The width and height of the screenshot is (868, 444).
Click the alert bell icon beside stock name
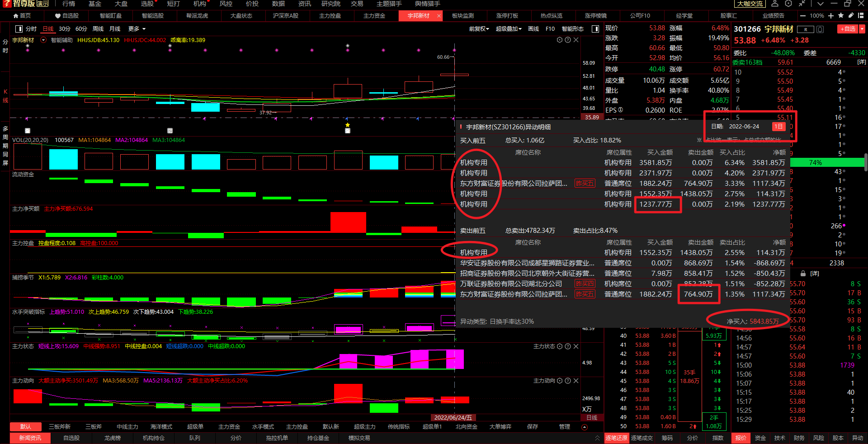point(820,29)
